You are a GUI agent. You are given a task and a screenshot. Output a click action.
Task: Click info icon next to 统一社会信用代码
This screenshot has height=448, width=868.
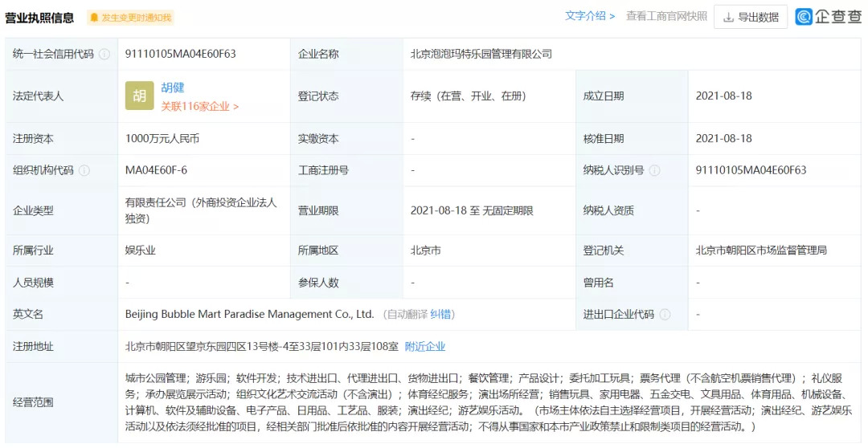(104, 55)
